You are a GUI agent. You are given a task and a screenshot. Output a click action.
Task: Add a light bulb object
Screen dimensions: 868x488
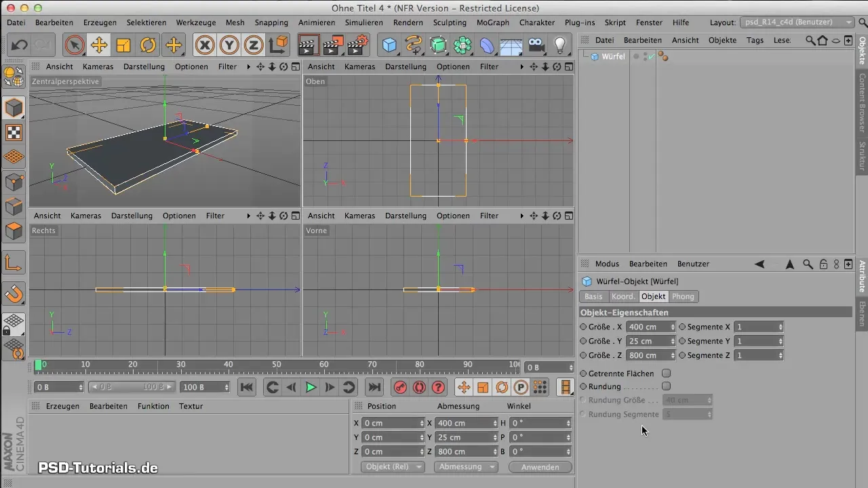tap(560, 45)
